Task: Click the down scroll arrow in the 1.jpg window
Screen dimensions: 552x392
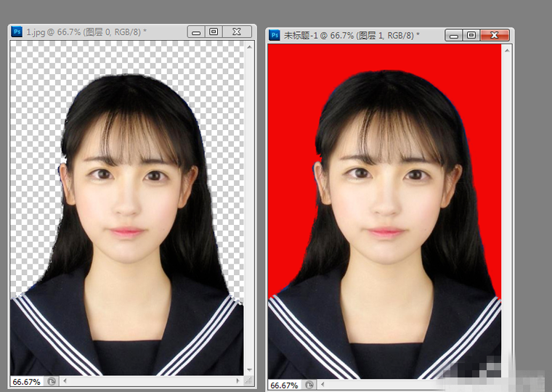Action: pyautogui.click(x=250, y=369)
